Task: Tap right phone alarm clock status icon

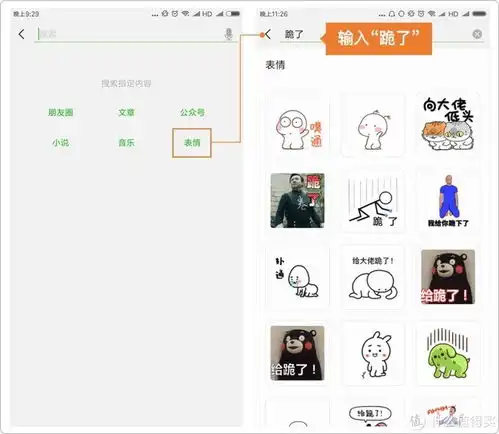Action: (x=421, y=14)
